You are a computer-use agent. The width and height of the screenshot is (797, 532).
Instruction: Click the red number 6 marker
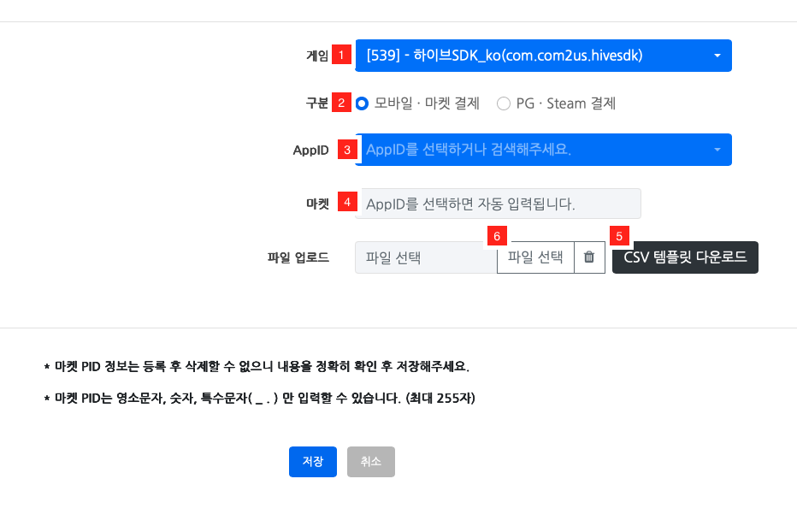pyautogui.click(x=497, y=236)
